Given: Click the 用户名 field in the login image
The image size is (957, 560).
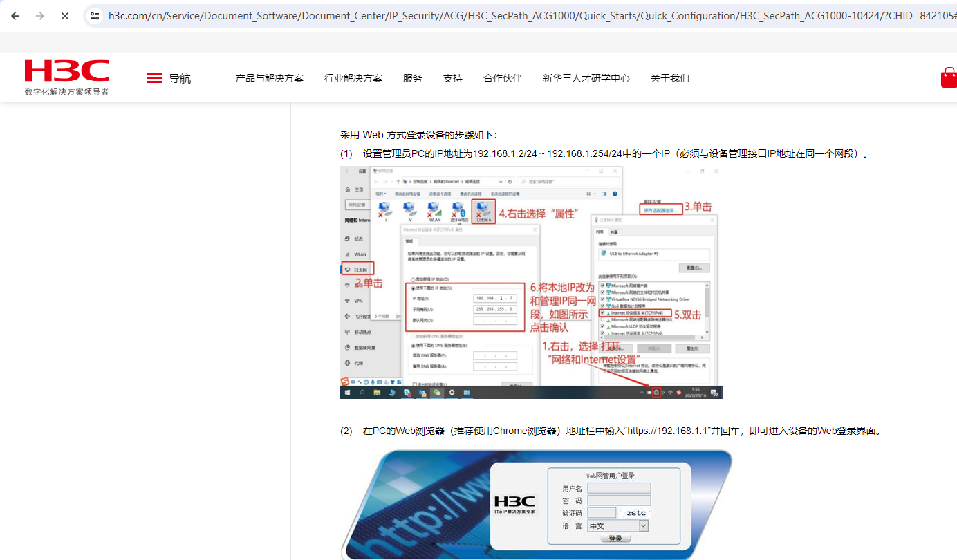Looking at the screenshot, I should tap(619, 488).
